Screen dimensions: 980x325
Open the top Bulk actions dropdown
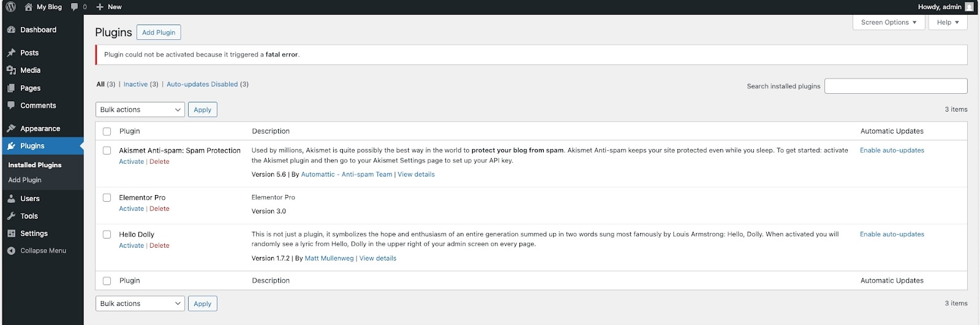click(140, 110)
